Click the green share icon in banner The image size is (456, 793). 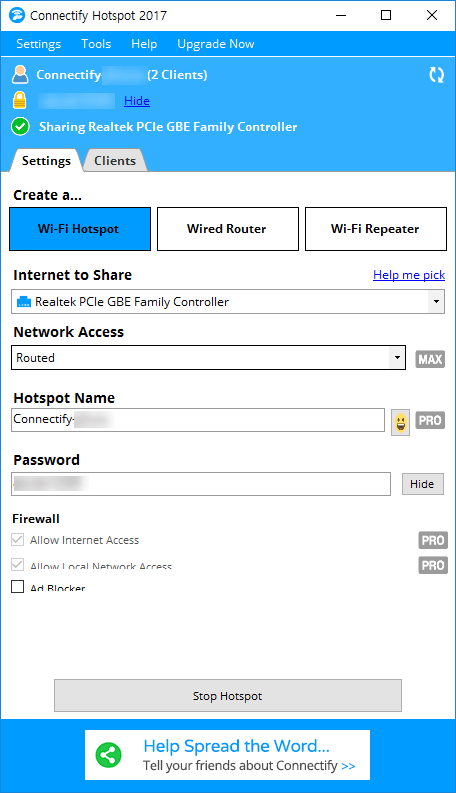(x=108, y=755)
